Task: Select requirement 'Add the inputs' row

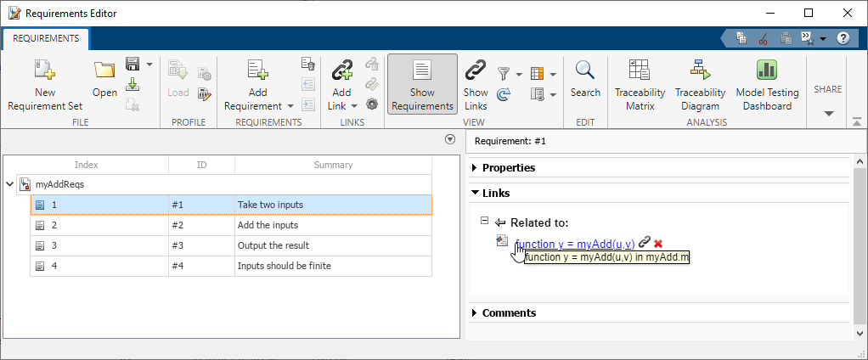Action: 267,226
